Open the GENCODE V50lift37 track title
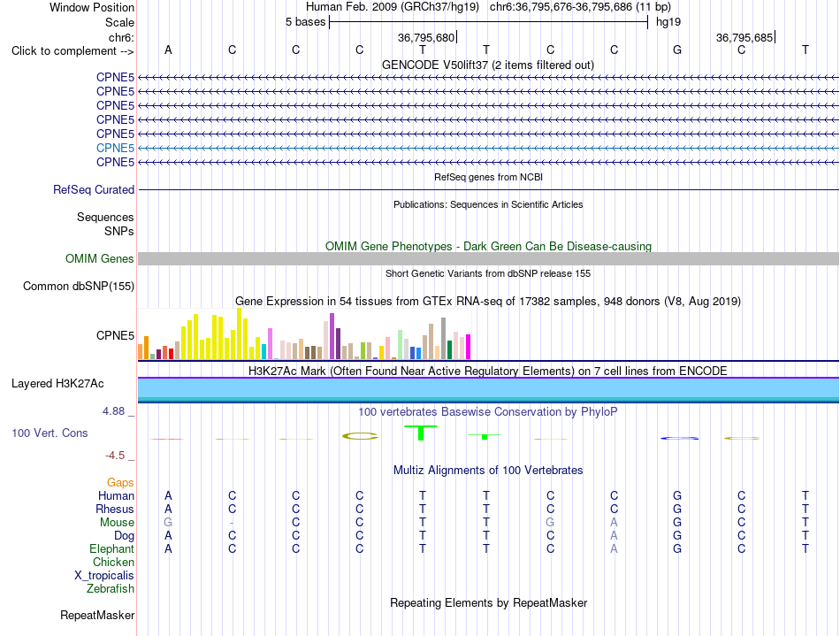Screen dimensions: 840x636 487,65
